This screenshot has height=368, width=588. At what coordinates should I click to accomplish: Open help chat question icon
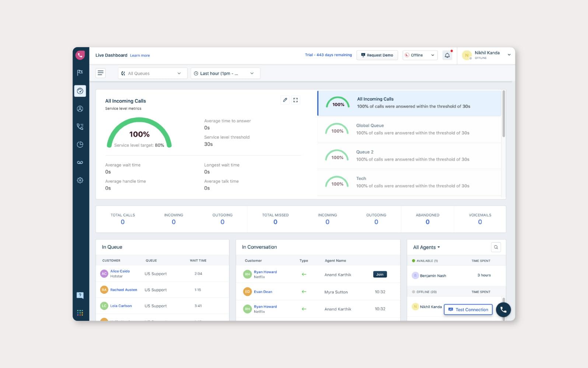80,295
